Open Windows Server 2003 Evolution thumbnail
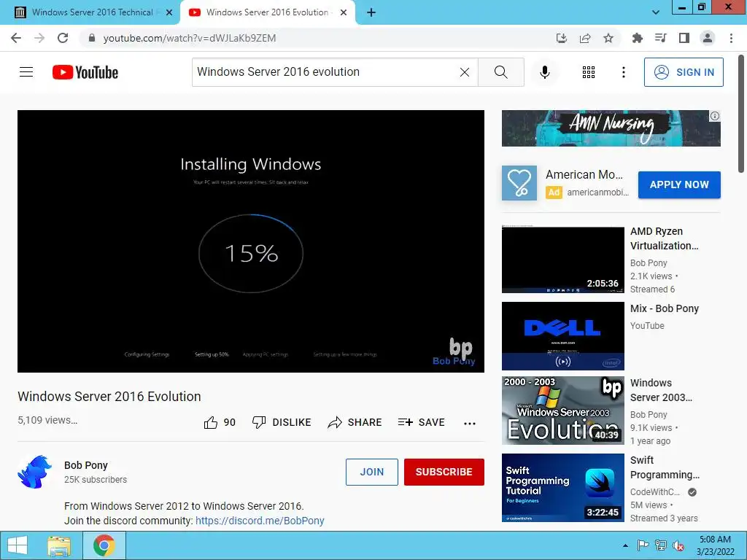This screenshot has height=560, width=747. click(x=562, y=410)
